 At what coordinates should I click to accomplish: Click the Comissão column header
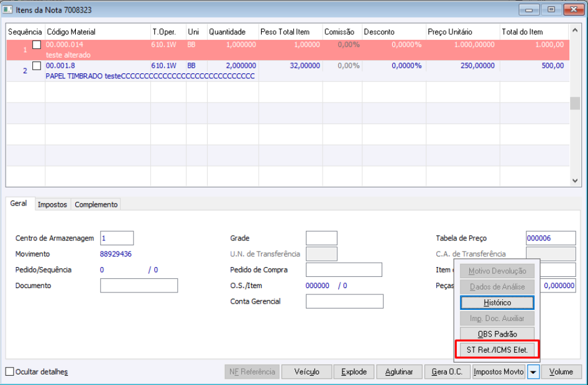pos(342,32)
